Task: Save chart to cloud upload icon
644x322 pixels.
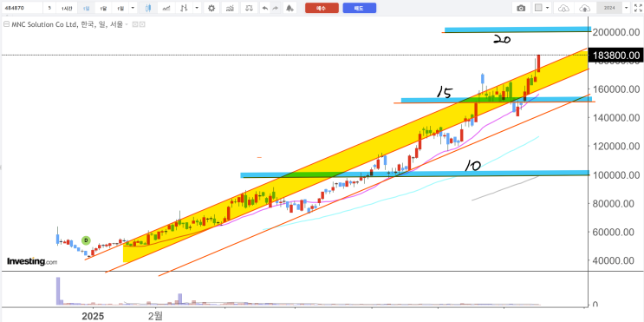Action: (585, 8)
